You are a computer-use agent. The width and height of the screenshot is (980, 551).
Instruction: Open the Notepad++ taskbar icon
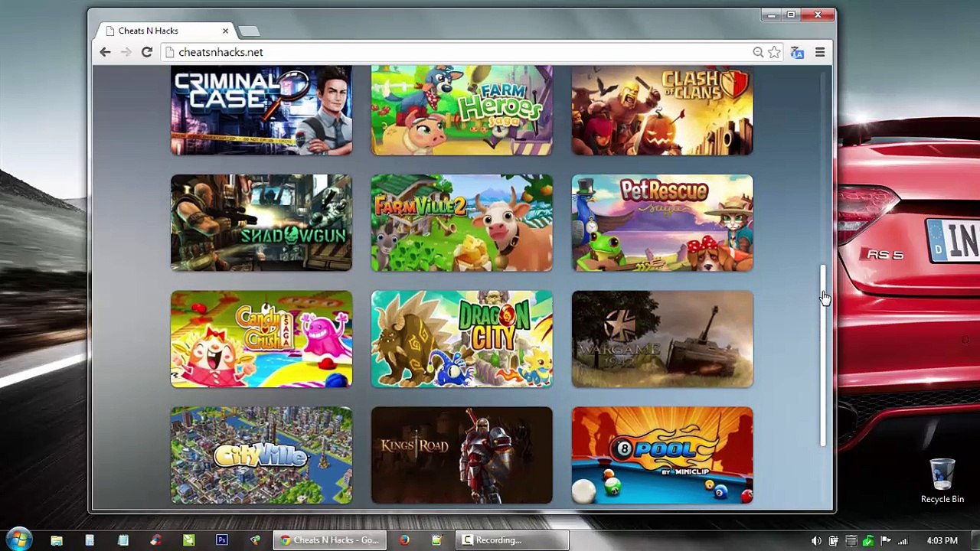point(437,540)
